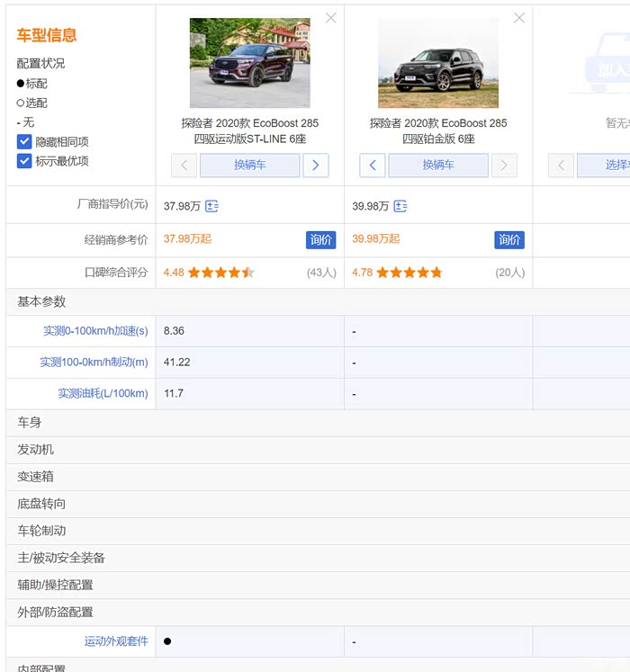Click the 8.36 acceleration value

174,331
